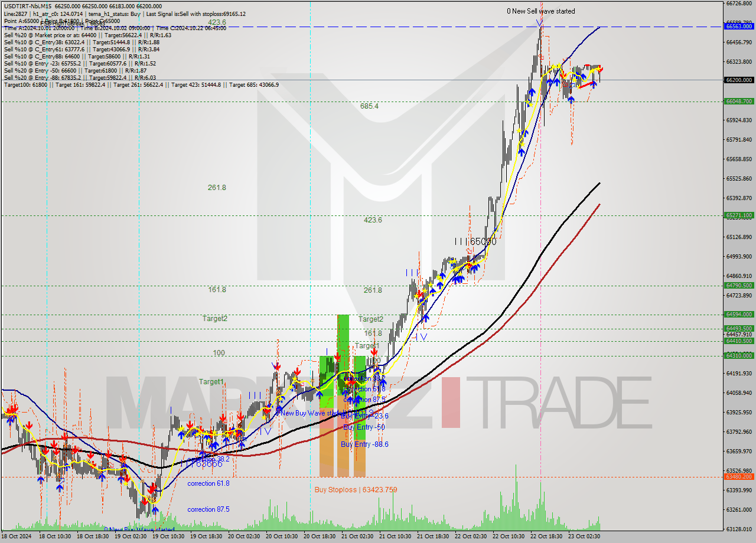Click the 63128.010 price axis label
The height and width of the screenshot is (543, 756).
[x=739, y=529]
